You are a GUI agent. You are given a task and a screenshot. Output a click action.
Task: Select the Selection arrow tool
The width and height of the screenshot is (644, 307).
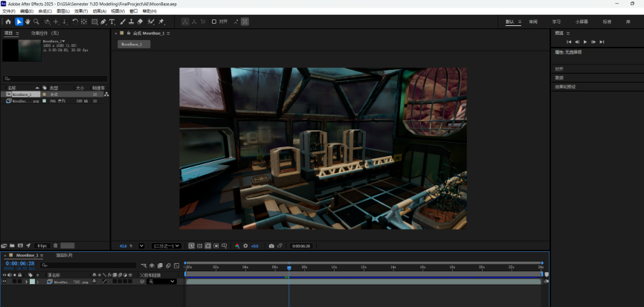19,22
